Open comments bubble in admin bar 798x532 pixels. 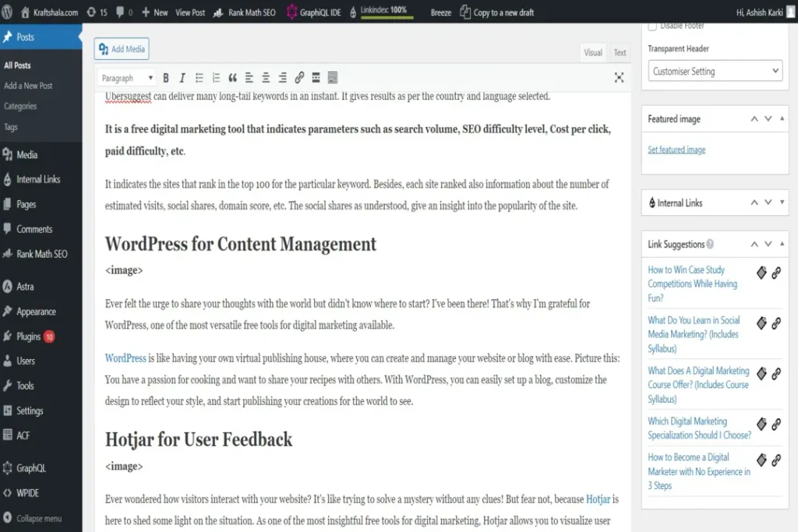tap(124, 12)
